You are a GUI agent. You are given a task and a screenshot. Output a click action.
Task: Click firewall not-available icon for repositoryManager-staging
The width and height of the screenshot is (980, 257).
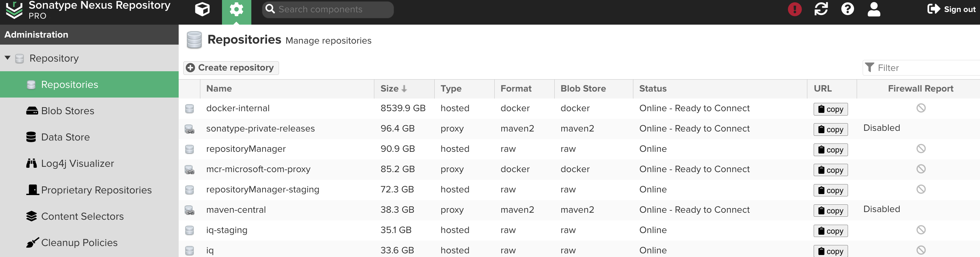[921, 189]
